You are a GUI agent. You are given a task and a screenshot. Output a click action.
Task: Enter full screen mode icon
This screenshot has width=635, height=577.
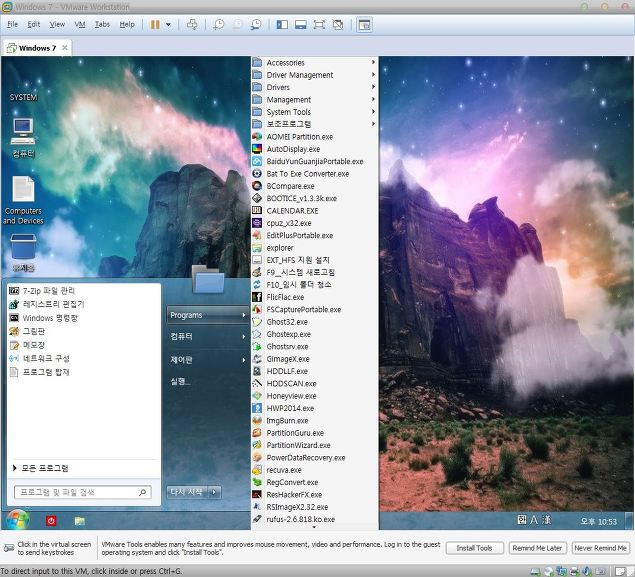click(319, 25)
